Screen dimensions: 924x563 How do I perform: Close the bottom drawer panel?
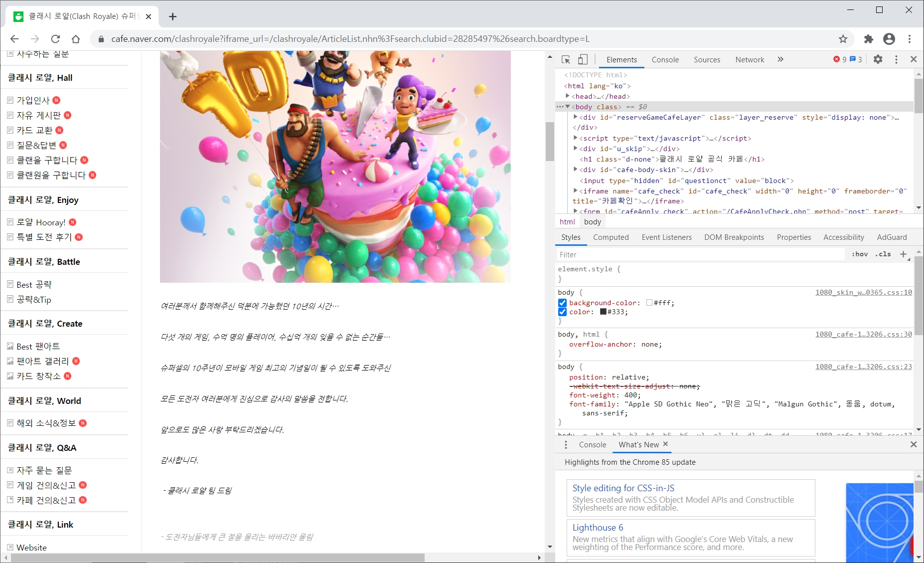914,444
